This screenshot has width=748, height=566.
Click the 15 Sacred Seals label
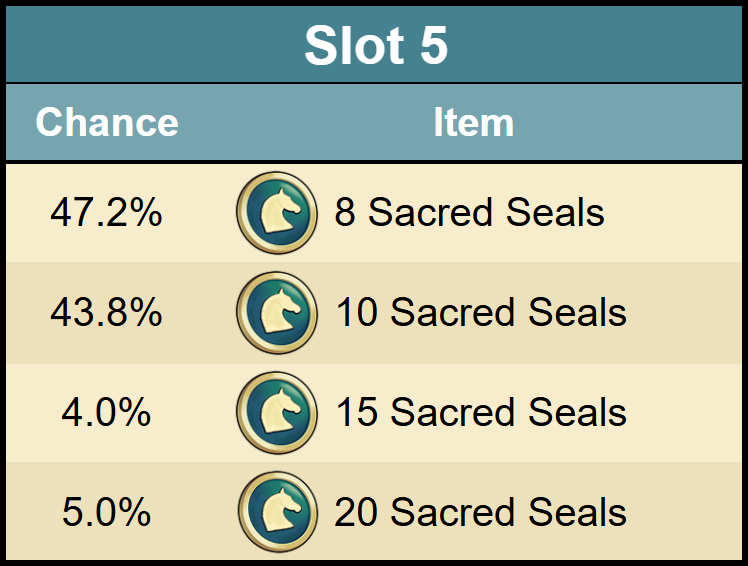[x=481, y=412]
